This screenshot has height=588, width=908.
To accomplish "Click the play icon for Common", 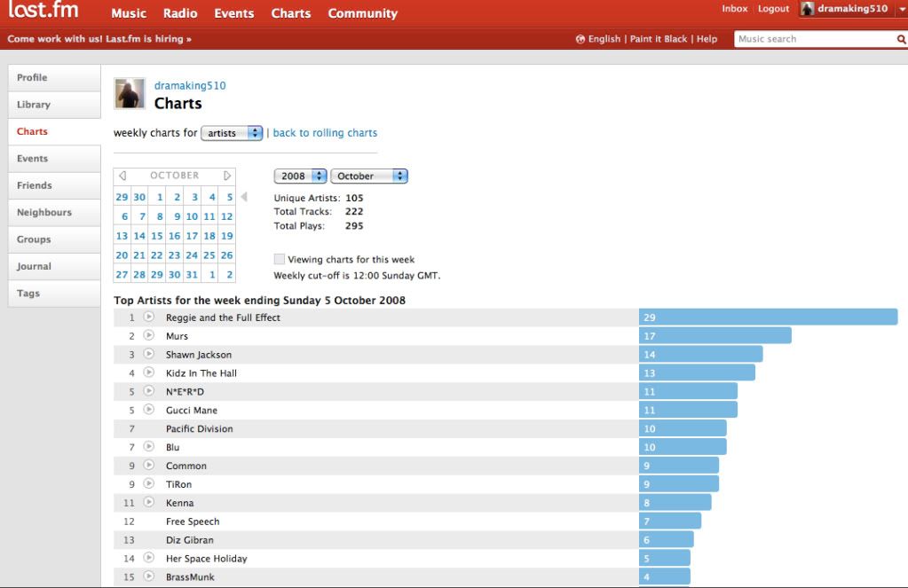I will 149,465.
